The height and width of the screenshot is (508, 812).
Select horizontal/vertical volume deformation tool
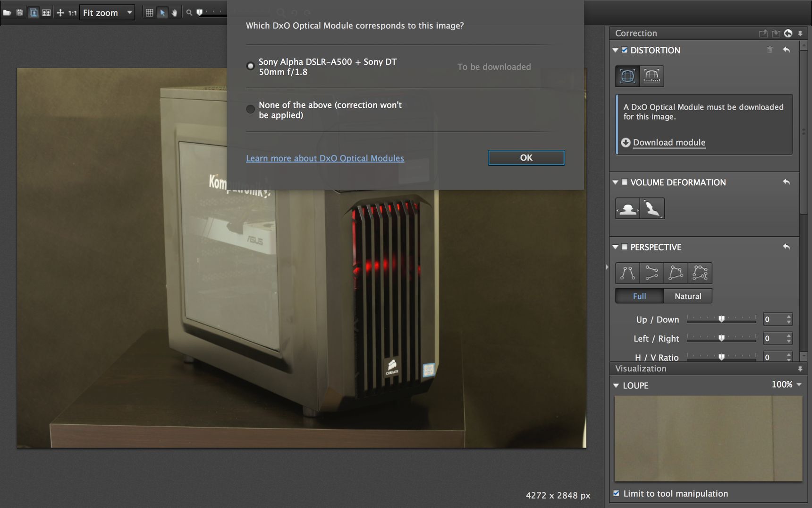click(627, 208)
